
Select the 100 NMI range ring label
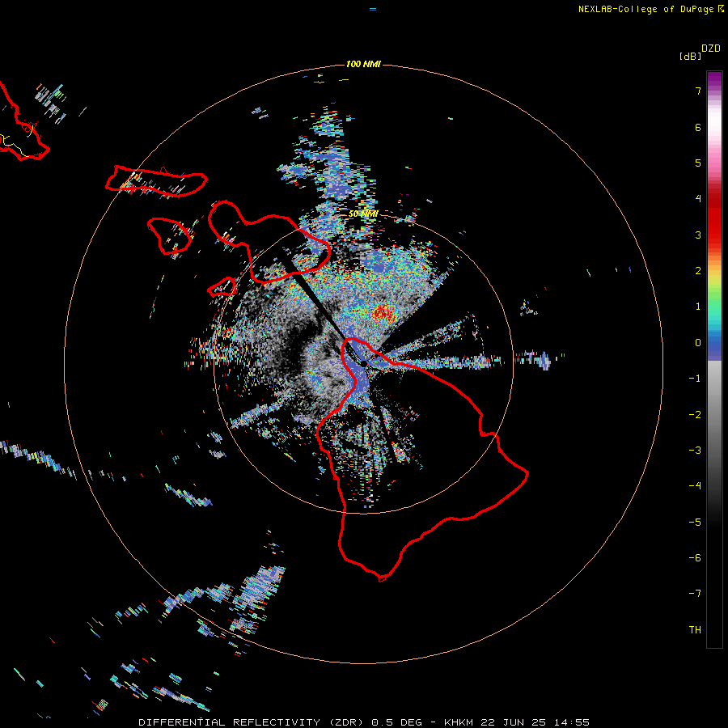(x=363, y=64)
